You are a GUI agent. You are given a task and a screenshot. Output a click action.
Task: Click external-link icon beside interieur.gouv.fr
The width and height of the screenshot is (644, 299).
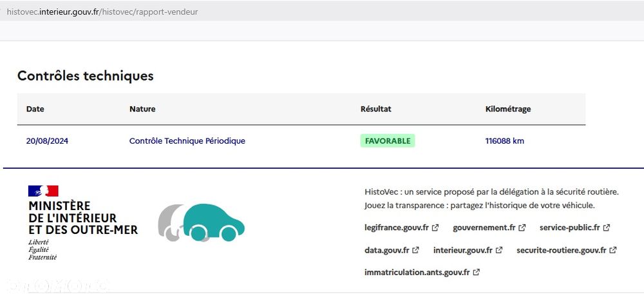tap(499, 250)
